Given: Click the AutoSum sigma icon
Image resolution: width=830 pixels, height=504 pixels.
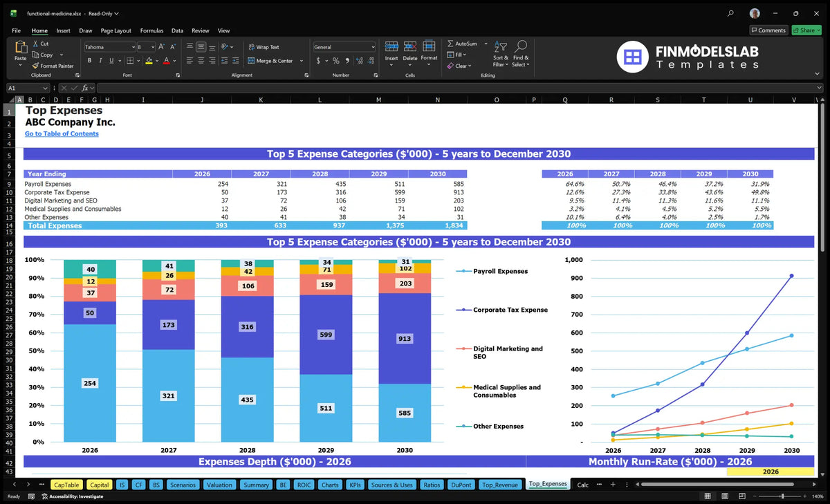Looking at the screenshot, I should click(x=450, y=44).
